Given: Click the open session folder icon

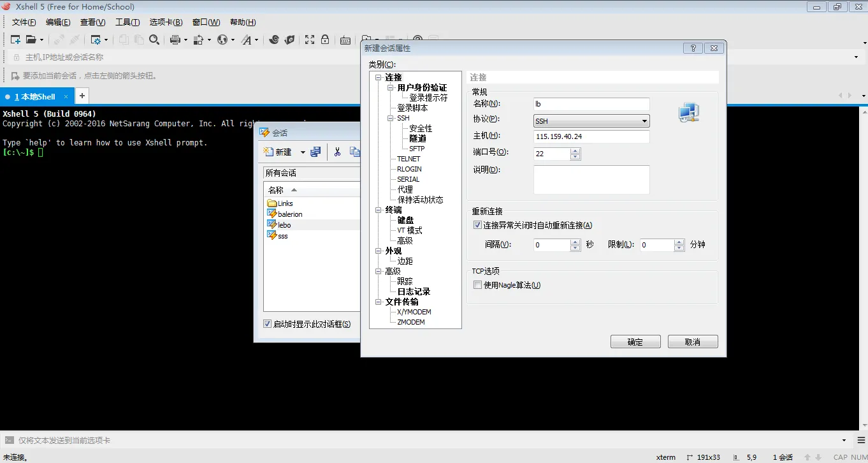Looking at the screenshot, I should pos(31,40).
